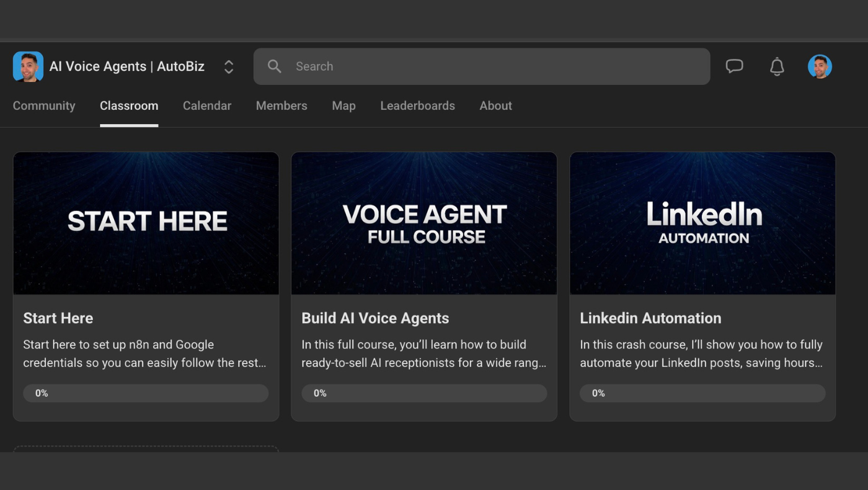The height and width of the screenshot is (490, 868).
Task: Open the LinkedIn Automation thumbnail
Action: coord(702,223)
